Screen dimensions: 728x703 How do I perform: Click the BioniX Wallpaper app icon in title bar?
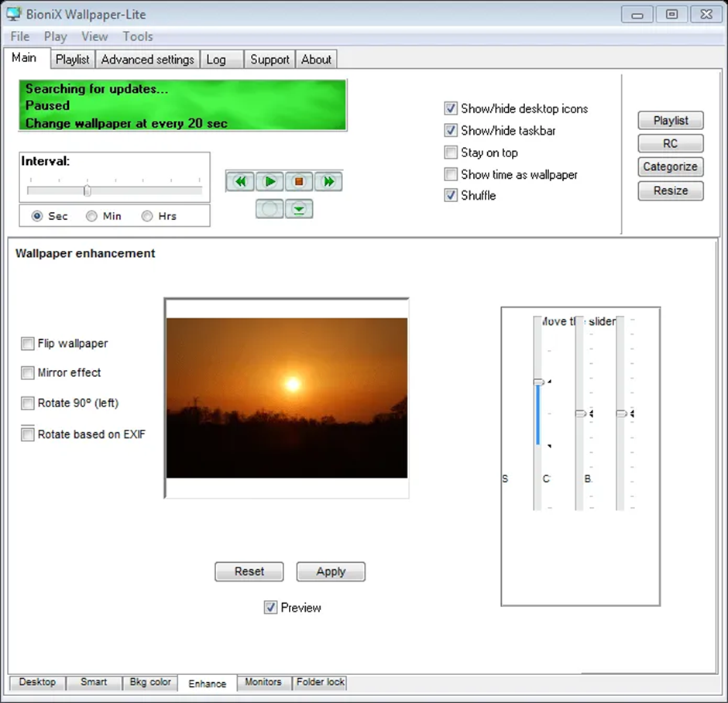[x=14, y=14]
